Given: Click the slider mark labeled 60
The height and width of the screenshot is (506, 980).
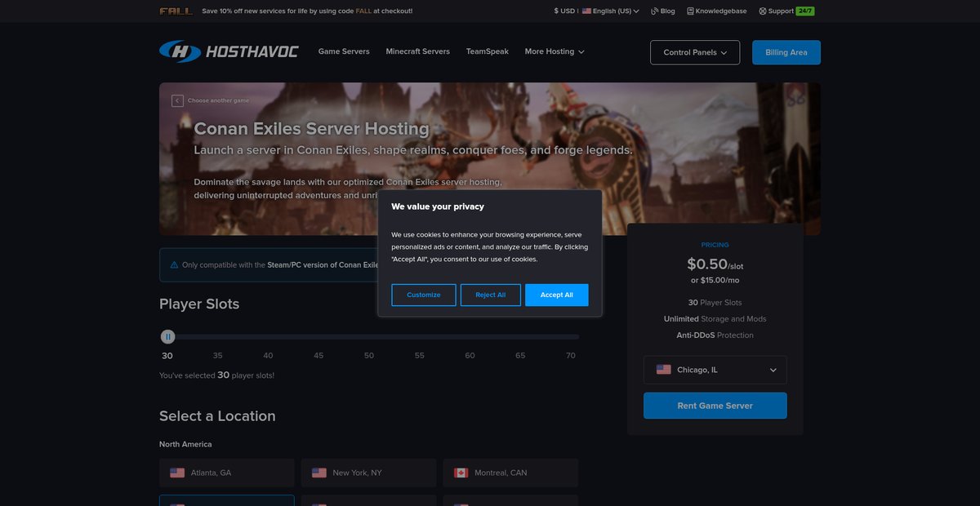Looking at the screenshot, I should tap(470, 356).
